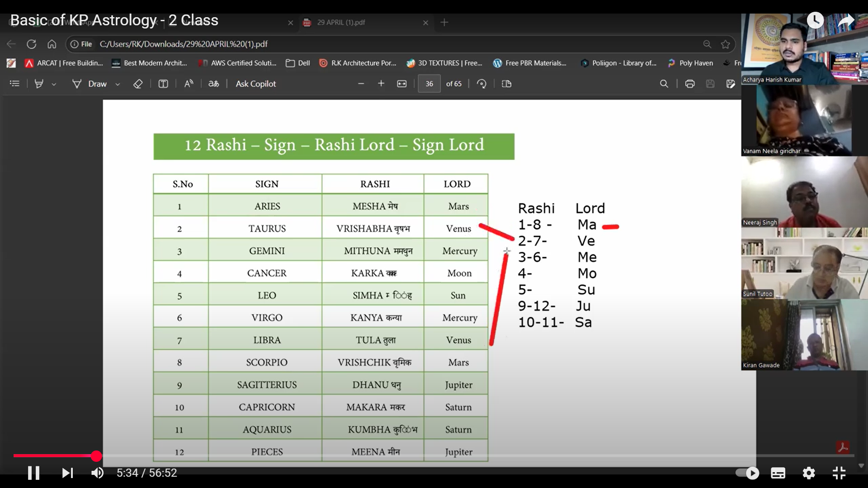
Task: Toggle the PDF table of contents
Action: [14, 84]
